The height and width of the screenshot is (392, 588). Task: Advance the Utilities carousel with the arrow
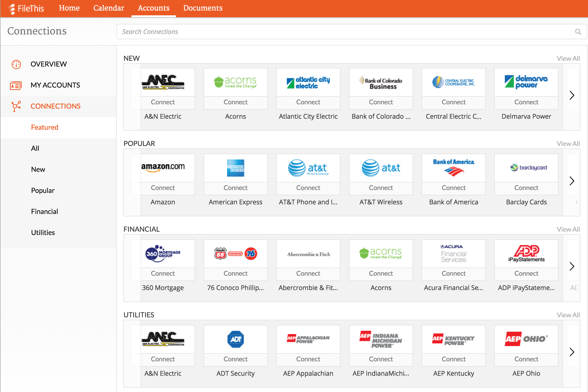tap(572, 352)
